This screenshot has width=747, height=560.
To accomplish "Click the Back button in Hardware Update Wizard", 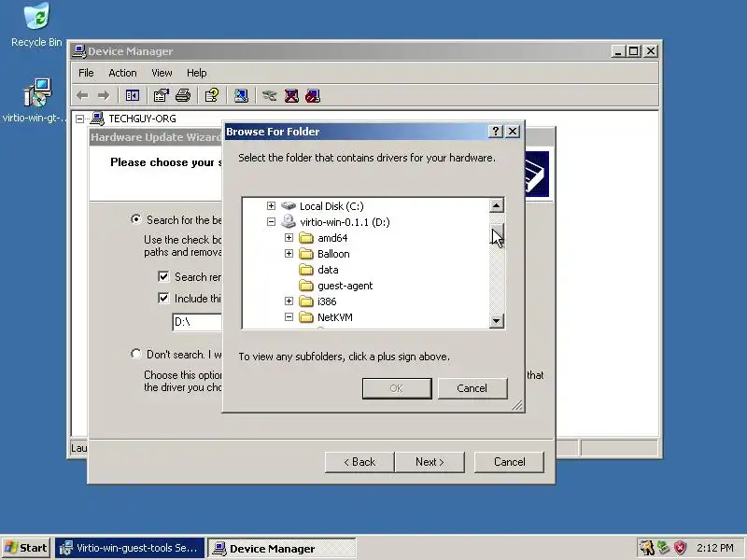I will tap(359, 462).
